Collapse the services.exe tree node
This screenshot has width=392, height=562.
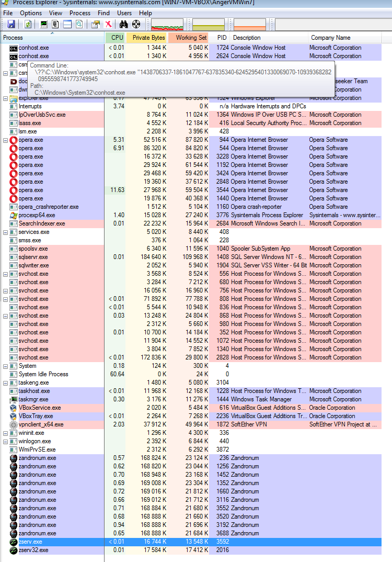(x=6, y=232)
